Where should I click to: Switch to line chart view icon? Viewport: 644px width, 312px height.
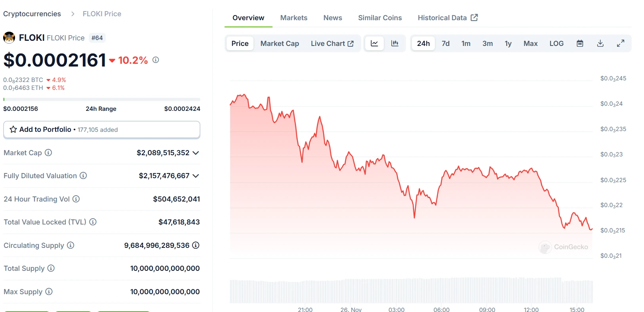click(x=374, y=43)
